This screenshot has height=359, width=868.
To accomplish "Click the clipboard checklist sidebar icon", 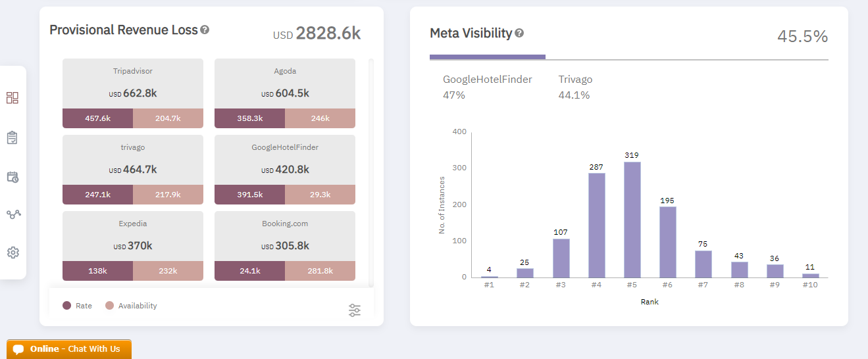I will point(13,137).
